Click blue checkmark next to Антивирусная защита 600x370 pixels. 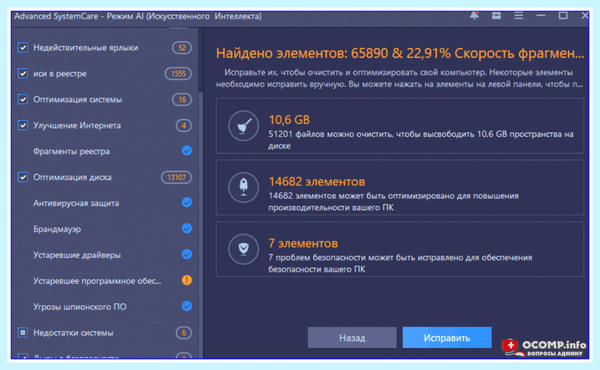click(187, 202)
